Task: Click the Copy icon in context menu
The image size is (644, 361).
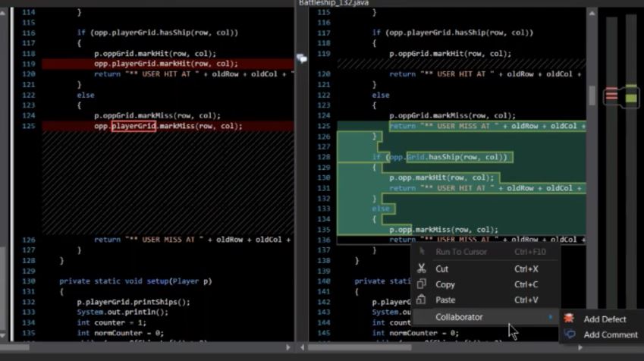Action: [422, 284]
